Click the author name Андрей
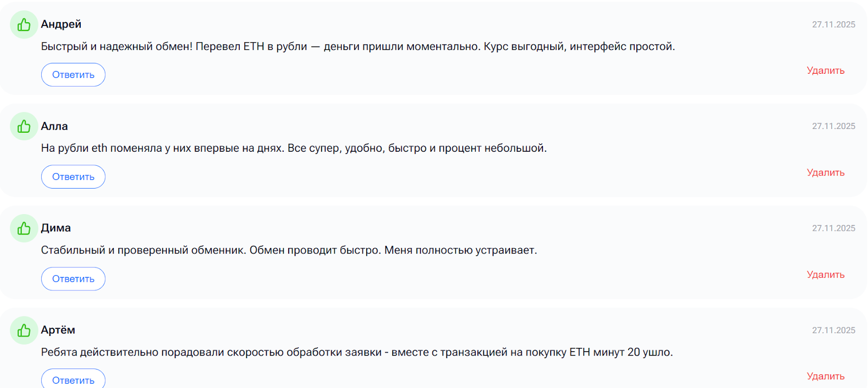This screenshot has height=388, width=868. pyautogui.click(x=61, y=24)
